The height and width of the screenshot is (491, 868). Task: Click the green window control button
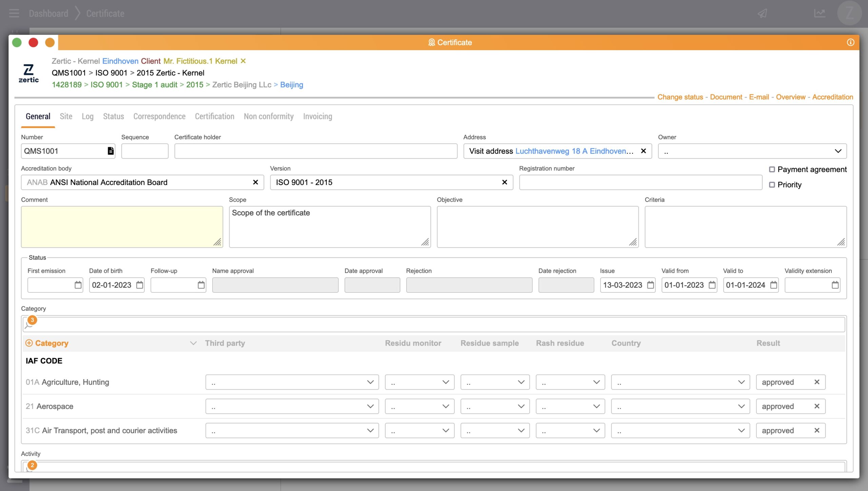(17, 42)
